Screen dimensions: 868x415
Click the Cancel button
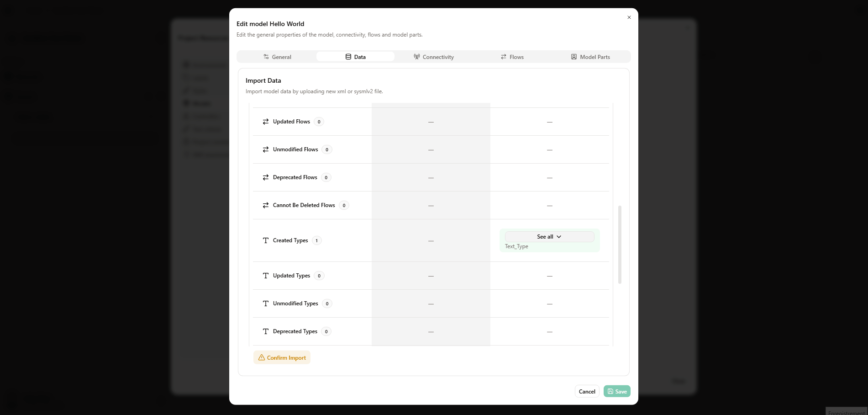point(587,391)
